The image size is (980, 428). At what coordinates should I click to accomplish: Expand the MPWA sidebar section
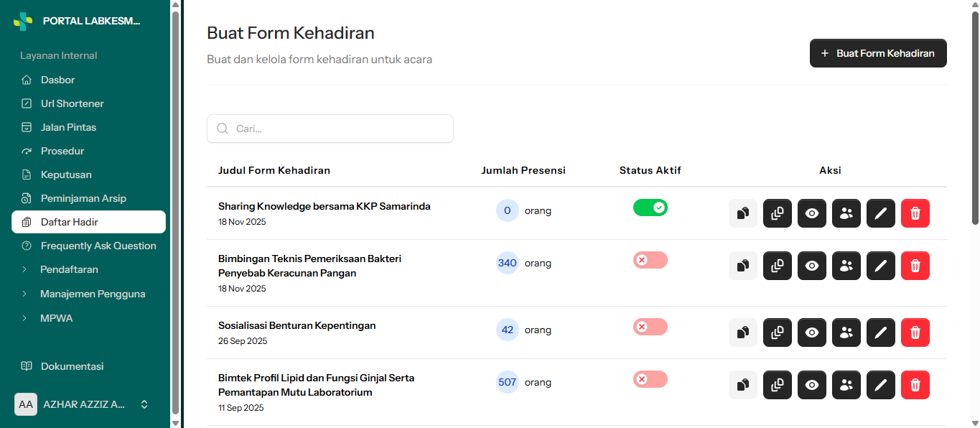click(88, 318)
